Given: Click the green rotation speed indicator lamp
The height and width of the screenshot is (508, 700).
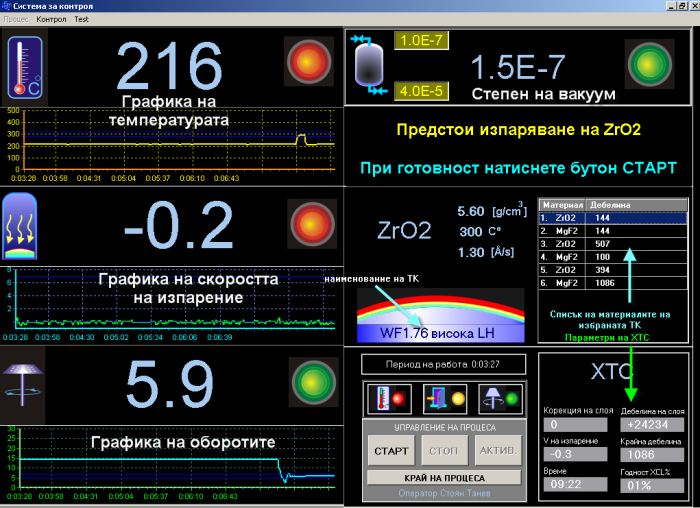Looking at the screenshot, I should tap(314, 383).
